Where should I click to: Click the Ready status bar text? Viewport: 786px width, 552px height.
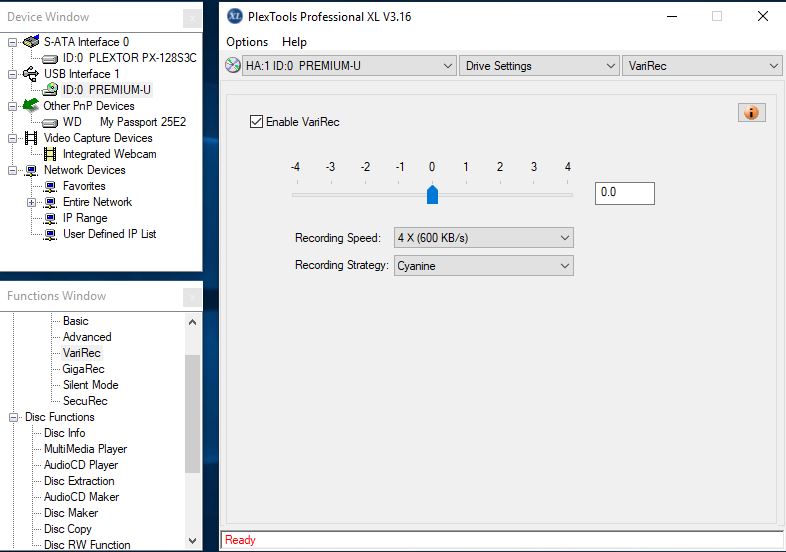tap(240, 540)
